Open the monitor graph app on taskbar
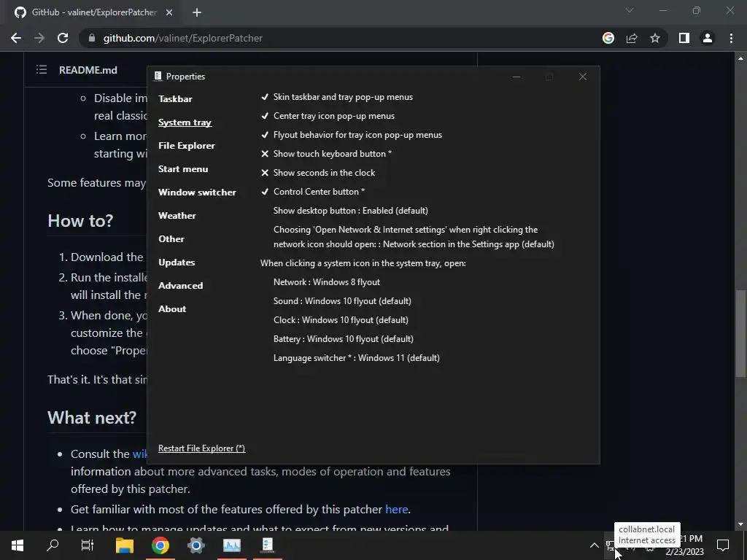 (232, 545)
